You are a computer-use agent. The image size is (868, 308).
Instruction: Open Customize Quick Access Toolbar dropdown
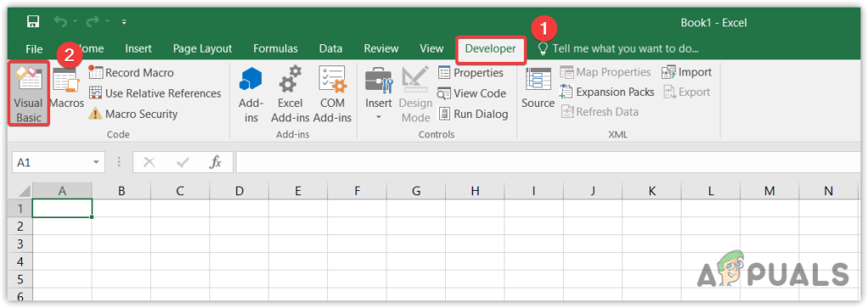pyautogui.click(x=124, y=23)
